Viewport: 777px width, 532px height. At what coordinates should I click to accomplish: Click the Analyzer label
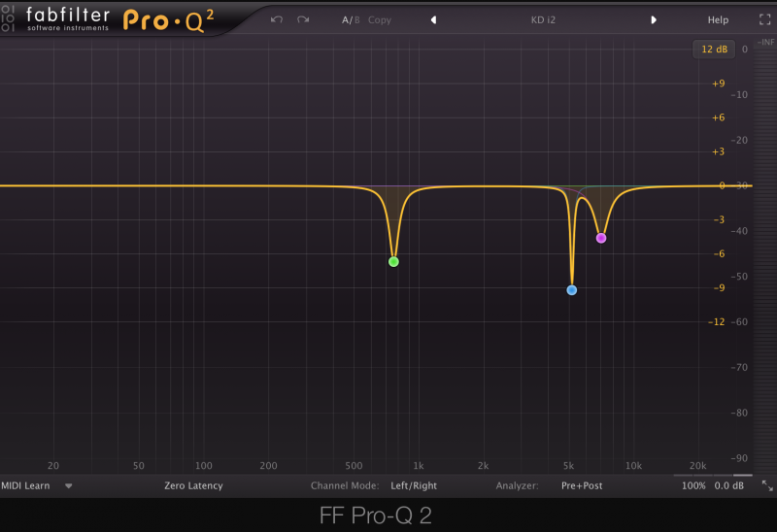click(517, 486)
